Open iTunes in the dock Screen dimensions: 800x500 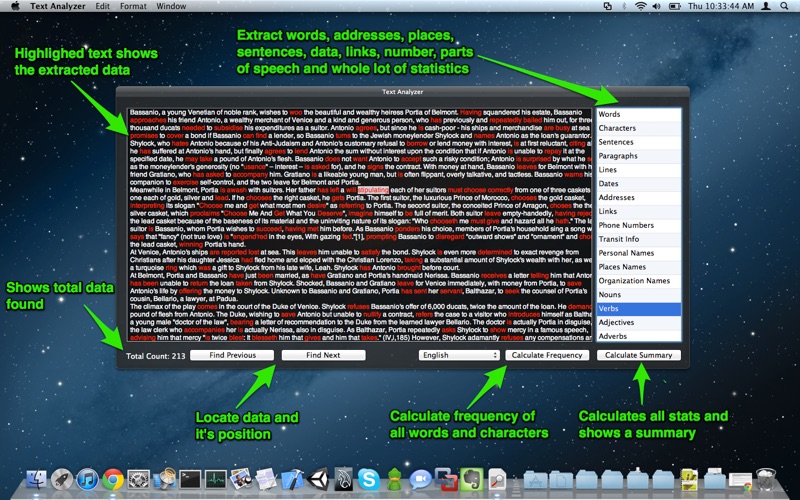tap(88, 479)
